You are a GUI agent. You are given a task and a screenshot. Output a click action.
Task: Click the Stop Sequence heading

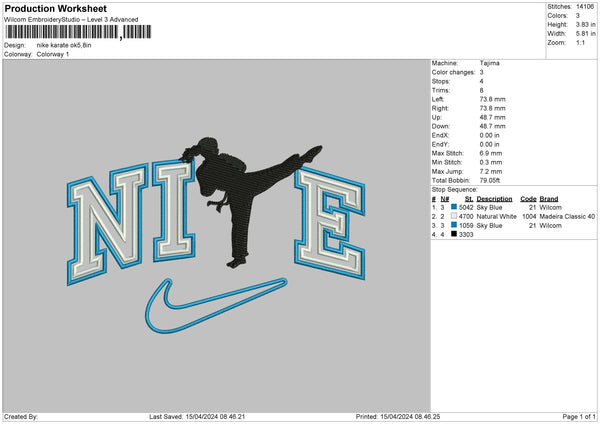pos(455,190)
